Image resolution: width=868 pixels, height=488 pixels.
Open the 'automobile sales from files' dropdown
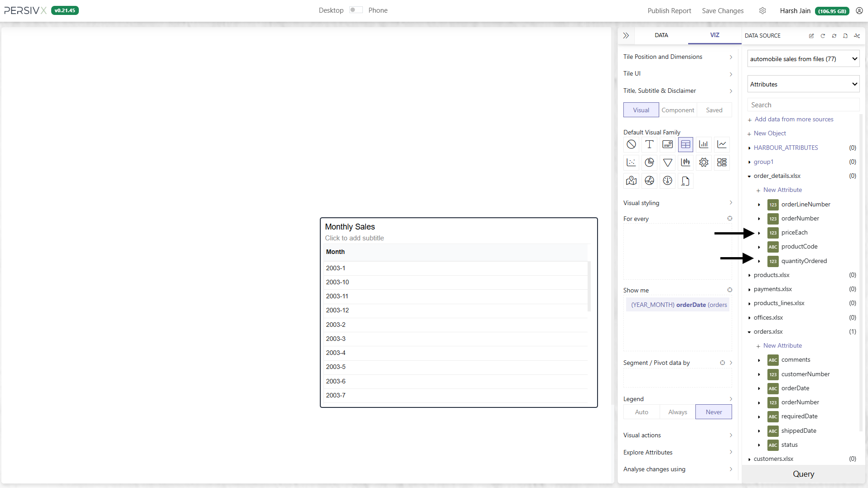pyautogui.click(x=803, y=59)
